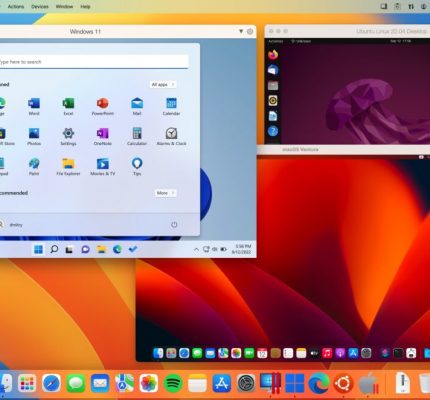Screen dimensions: 430x400
Task: Open Spotify in the Mac Dock
Action: point(173,383)
